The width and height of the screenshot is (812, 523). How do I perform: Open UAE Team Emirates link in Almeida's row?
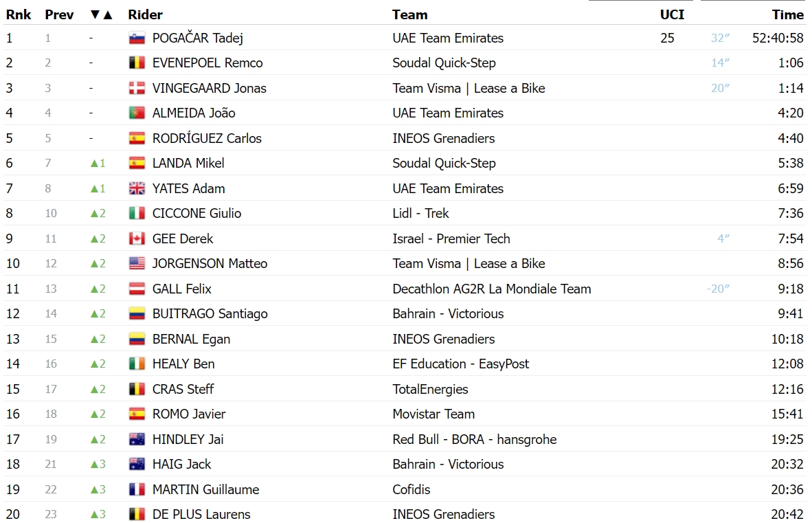[x=447, y=113]
